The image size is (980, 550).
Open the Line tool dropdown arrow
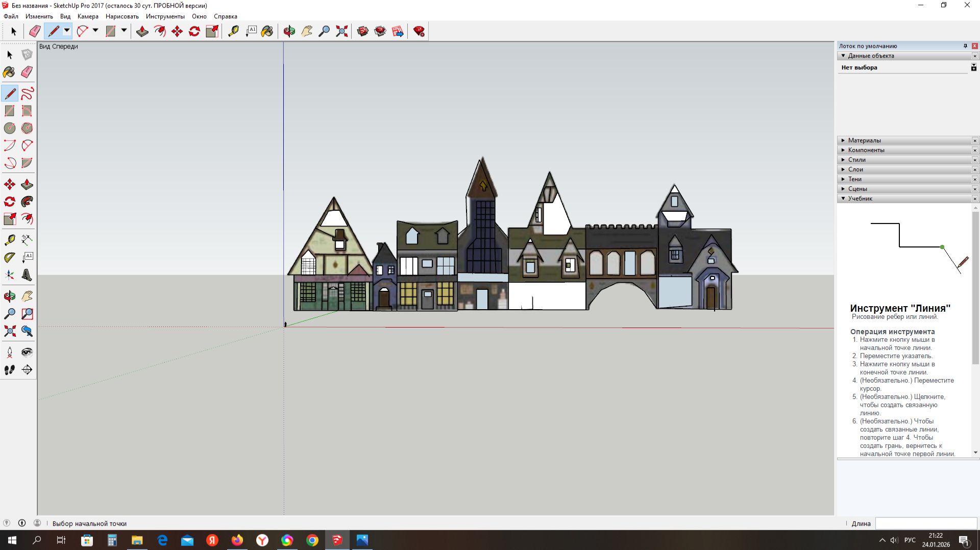(66, 31)
